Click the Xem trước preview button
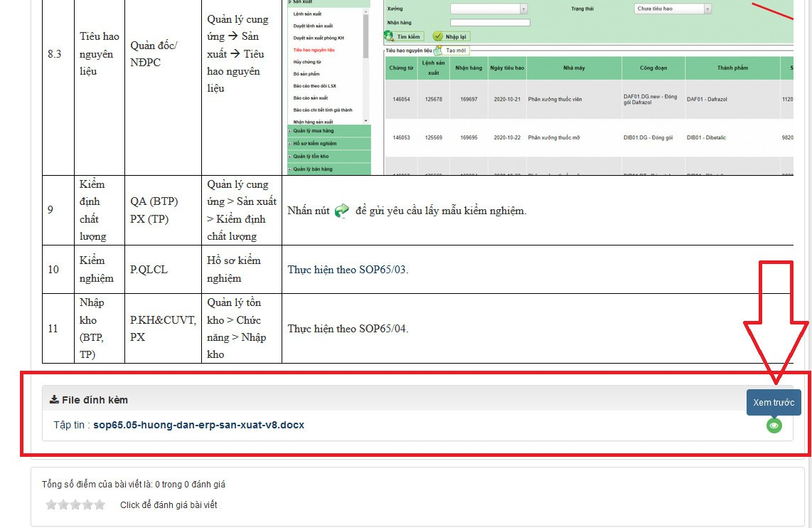Screen dimensions: 812x528 point(774,402)
